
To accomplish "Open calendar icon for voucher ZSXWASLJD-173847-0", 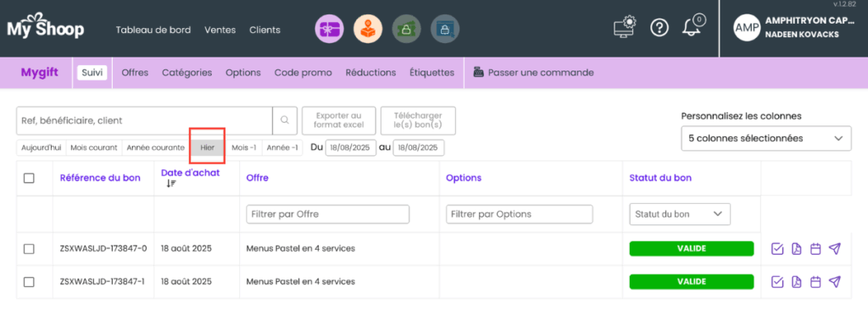I will (x=815, y=249).
